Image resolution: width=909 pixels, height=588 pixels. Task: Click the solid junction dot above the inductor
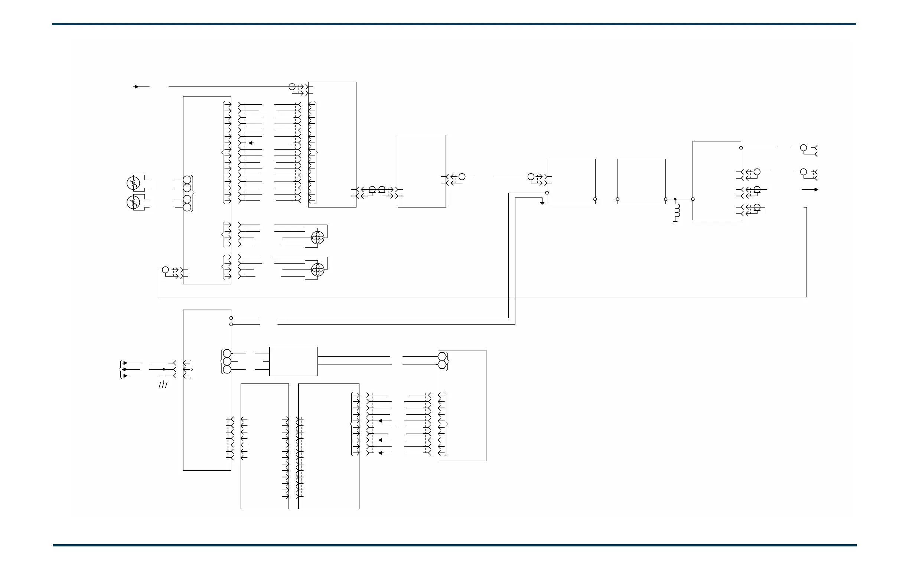(x=675, y=199)
